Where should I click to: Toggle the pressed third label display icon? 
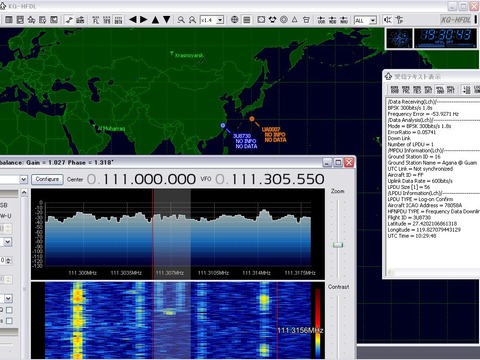(x=118, y=20)
